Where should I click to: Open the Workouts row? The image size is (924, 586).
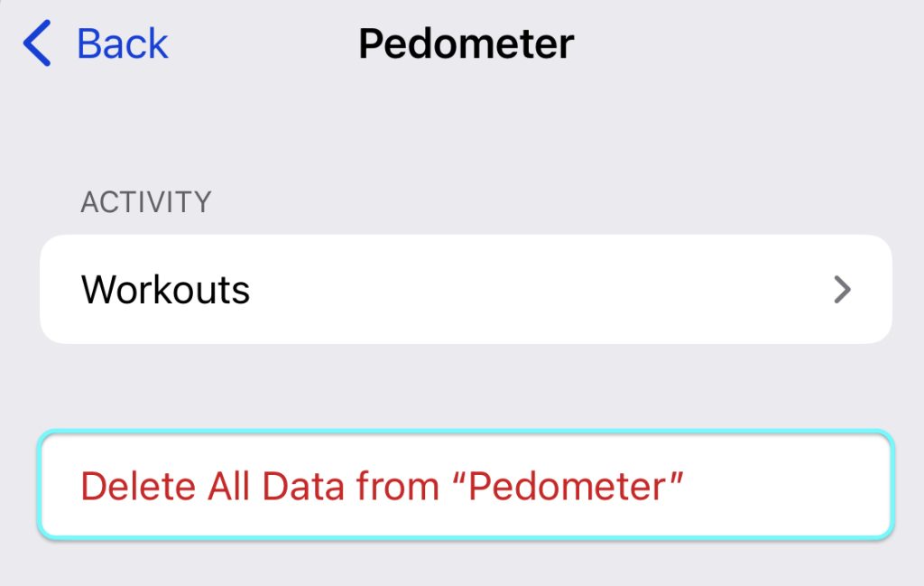(x=466, y=290)
